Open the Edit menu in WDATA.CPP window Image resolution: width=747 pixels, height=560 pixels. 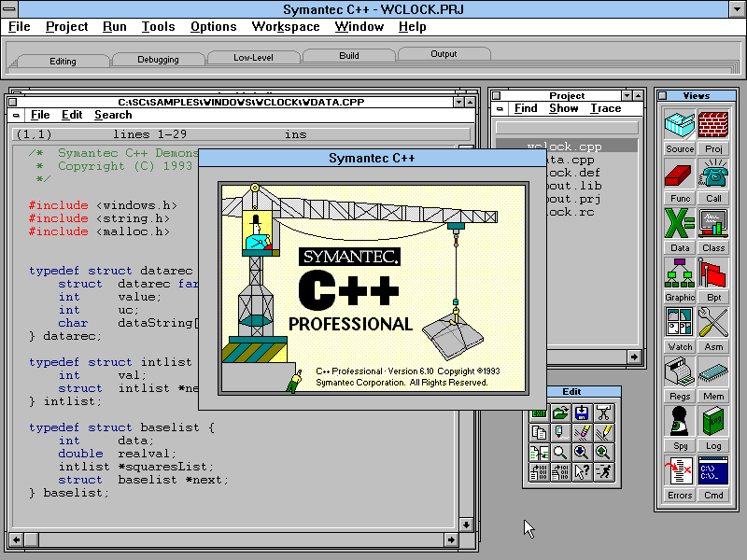(x=72, y=115)
